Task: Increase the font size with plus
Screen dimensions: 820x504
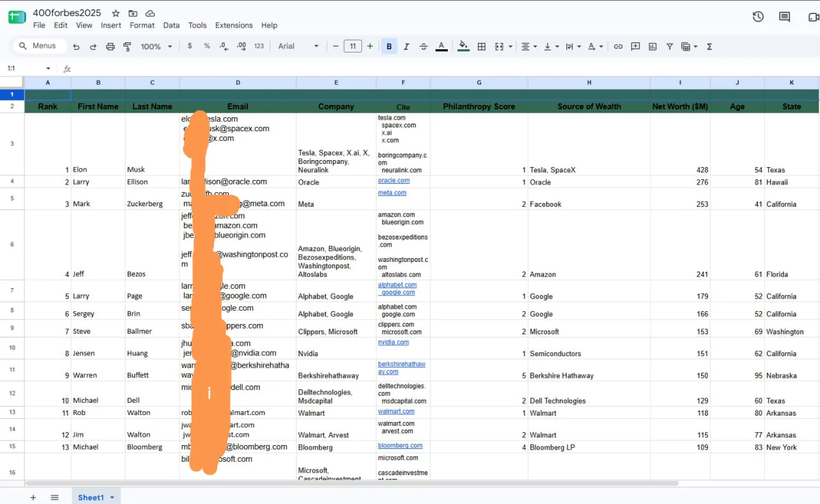Action: pos(370,46)
